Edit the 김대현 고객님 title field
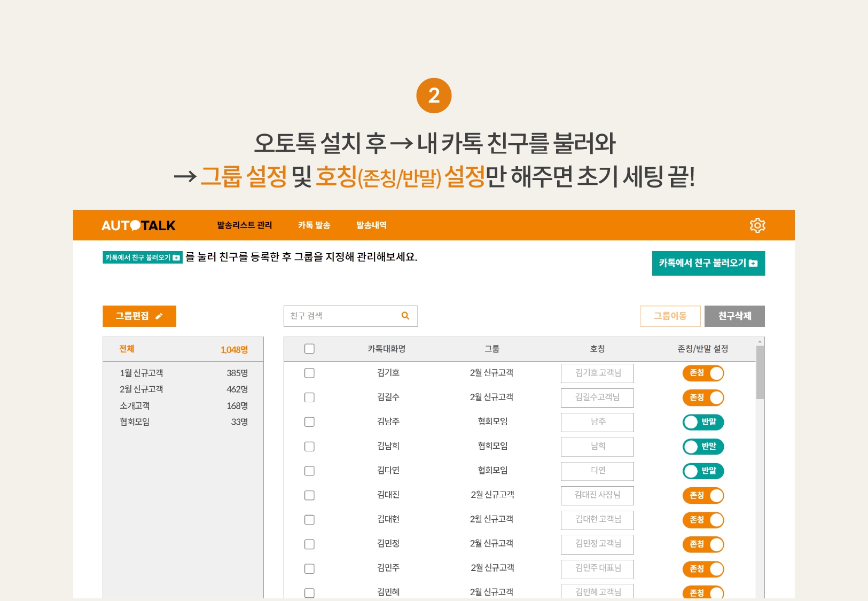868x601 pixels. coord(597,520)
